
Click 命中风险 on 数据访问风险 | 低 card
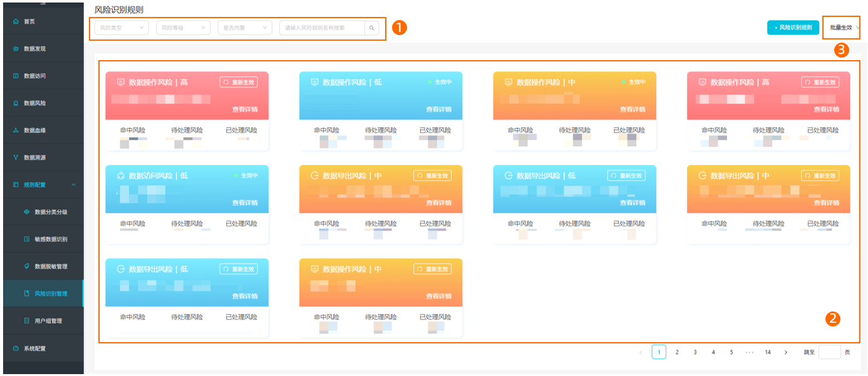click(133, 224)
